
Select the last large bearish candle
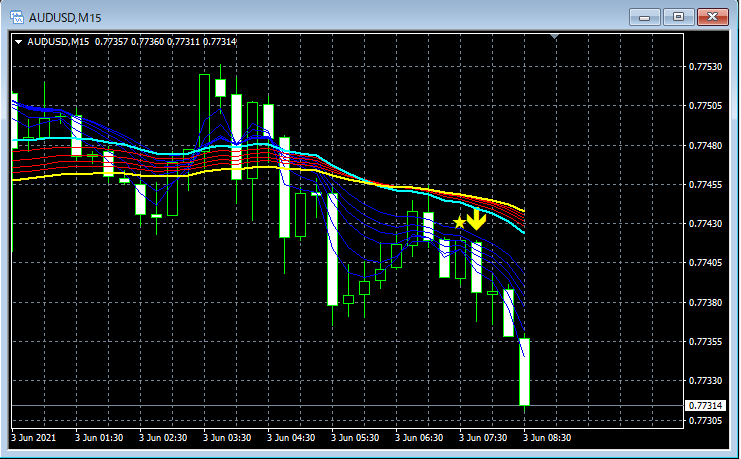[x=525, y=372]
